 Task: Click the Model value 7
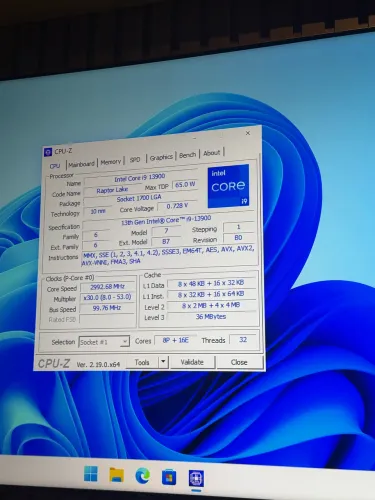click(x=166, y=231)
